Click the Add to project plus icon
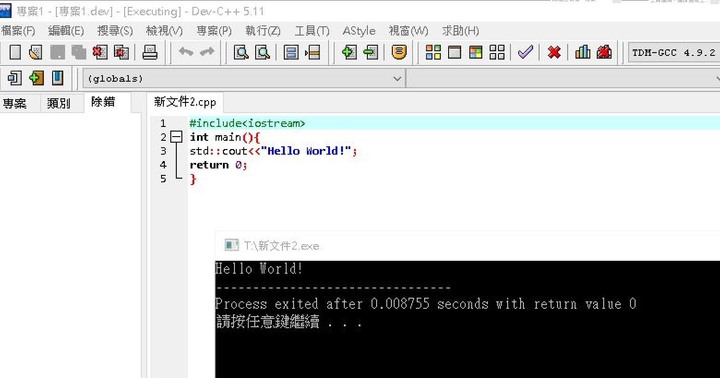The height and width of the screenshot is (378, 720). [x=349, y=52]
